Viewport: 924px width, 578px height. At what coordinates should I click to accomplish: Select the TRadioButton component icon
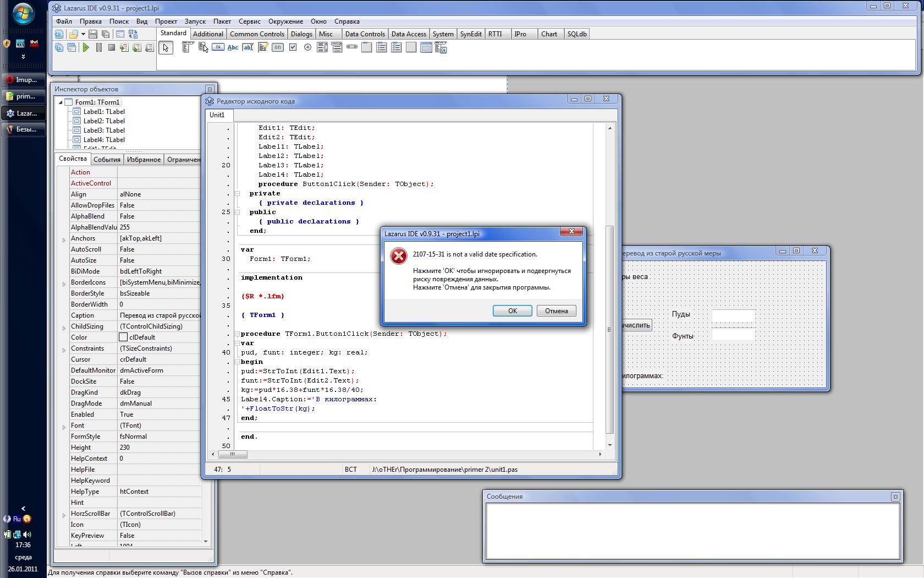pos(307,47)
